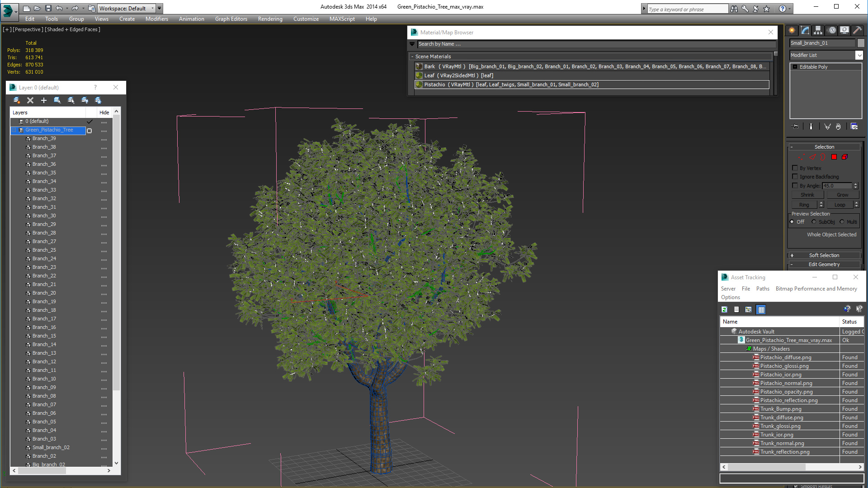The image size is (868, 488).
Task: Enable the By Vertex checkbox
Action: pos(795,168)
